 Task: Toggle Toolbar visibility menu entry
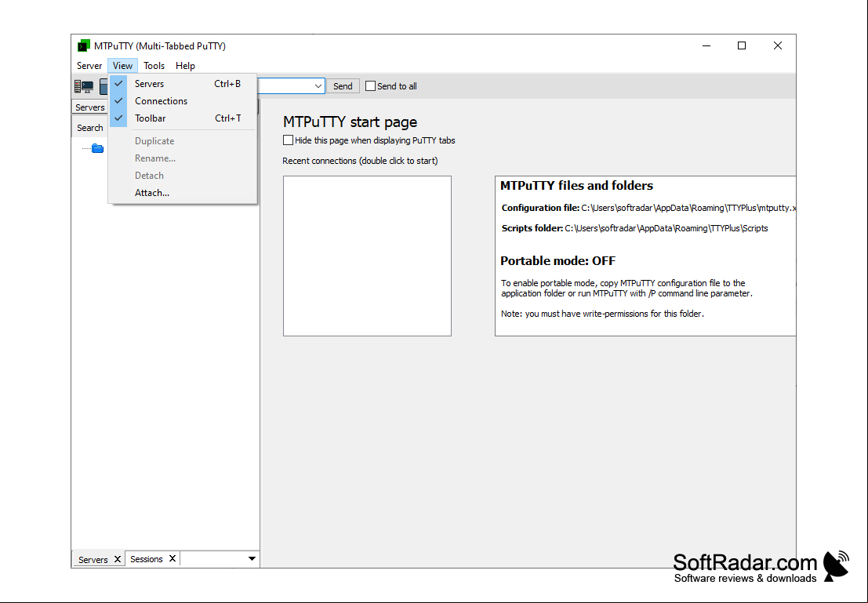pyautogui.click(x=183, y=118)
